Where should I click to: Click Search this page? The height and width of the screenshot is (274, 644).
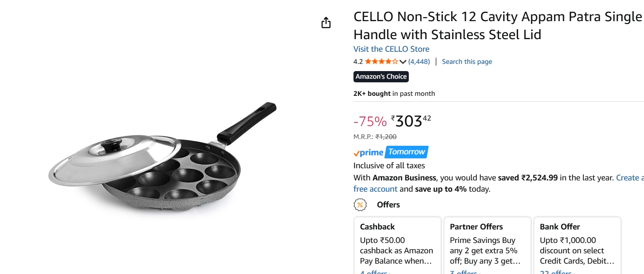click(466, 61)
